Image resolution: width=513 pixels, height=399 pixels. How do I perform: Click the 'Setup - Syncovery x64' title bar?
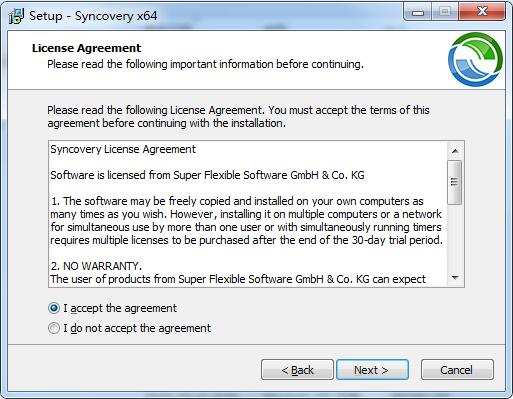[x=93, y=16]
